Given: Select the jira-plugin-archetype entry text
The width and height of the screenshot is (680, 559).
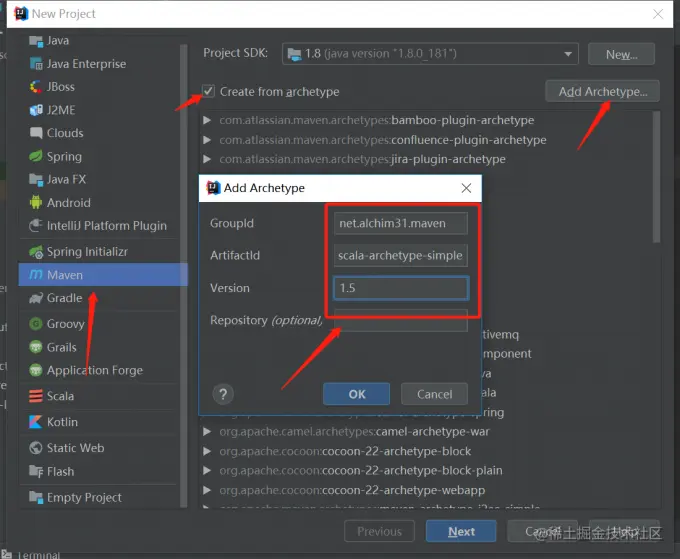Looking at the screenshot, I should click(362, 159).
